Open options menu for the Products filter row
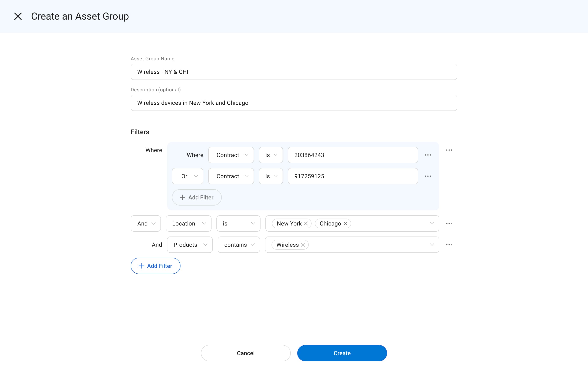The width and height of the screenshot is (588, 367). pos(449,244)
